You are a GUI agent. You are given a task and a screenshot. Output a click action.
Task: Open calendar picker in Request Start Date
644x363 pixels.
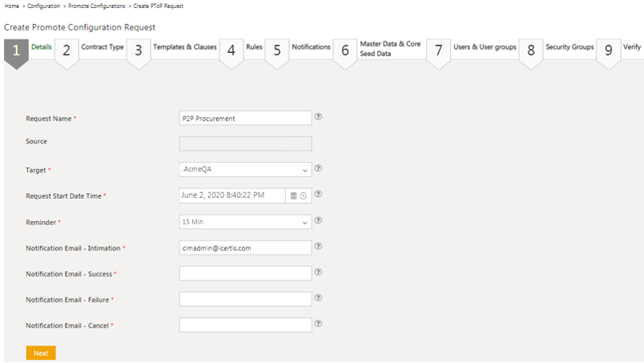[x=294, y=196]
